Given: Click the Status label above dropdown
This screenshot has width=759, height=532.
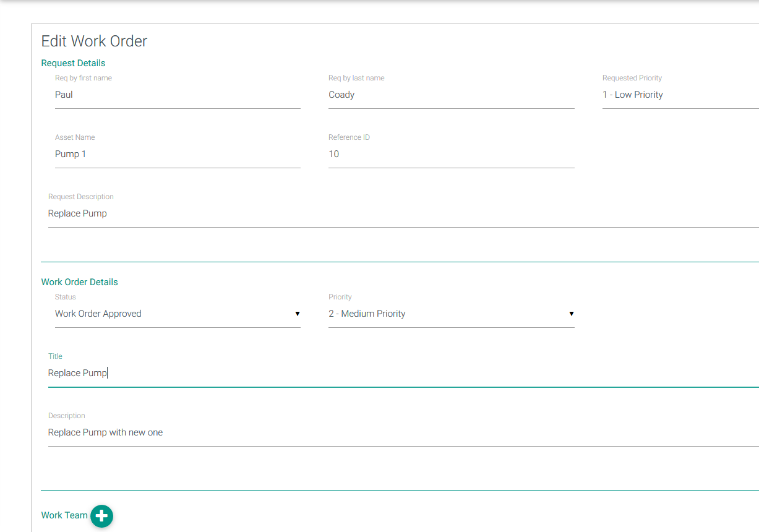Looking at the screenshot, I should [66, 297].
